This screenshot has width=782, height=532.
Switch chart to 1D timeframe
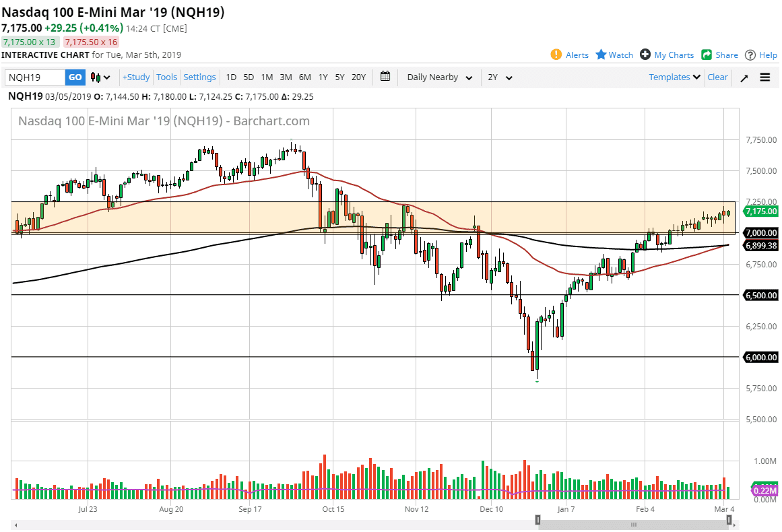(x=230, y=77)
